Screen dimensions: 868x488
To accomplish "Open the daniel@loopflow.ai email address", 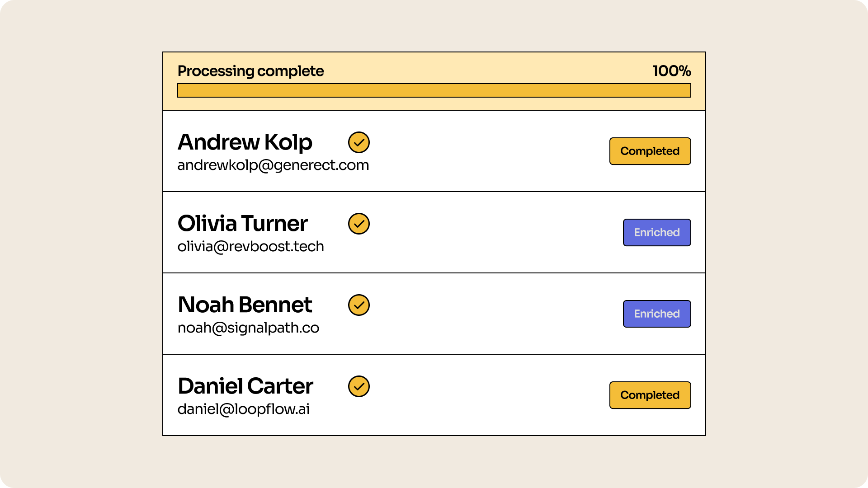I will pos(243,409).
